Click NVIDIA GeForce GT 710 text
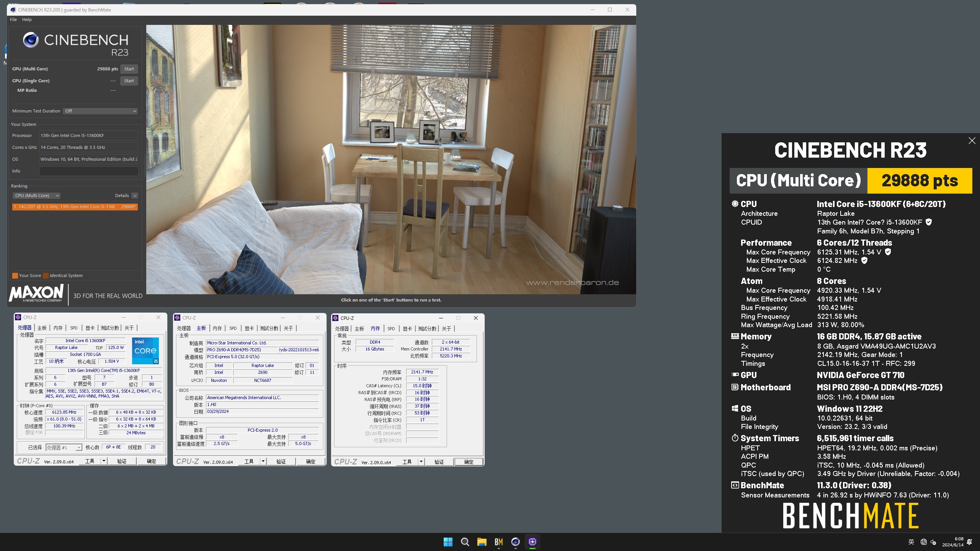 click(861, 375)
